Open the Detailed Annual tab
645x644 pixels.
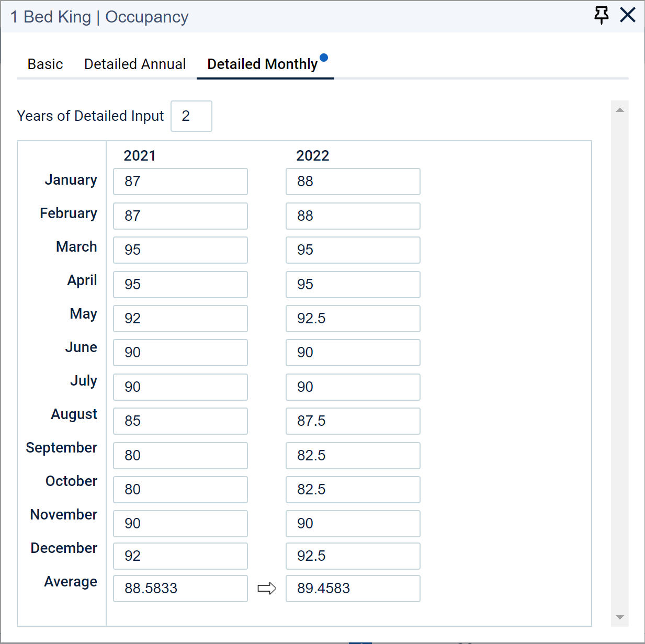[135, 64]
